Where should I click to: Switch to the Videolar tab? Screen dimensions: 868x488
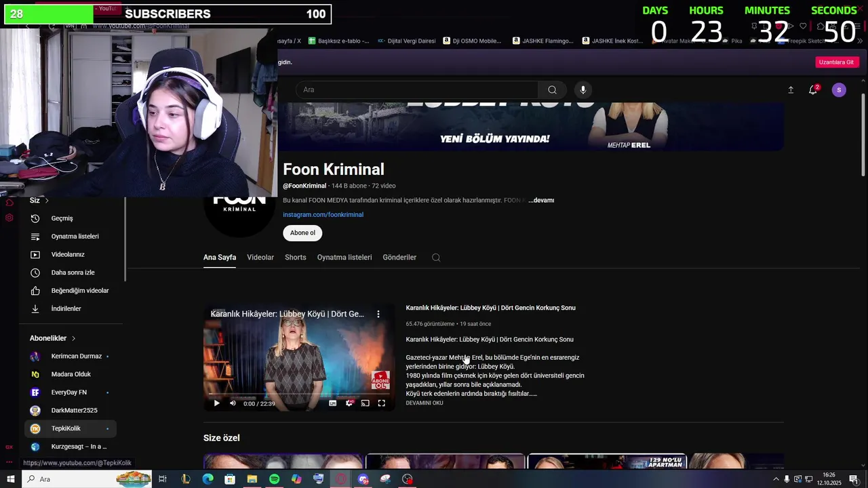click(x=260, y=258)
